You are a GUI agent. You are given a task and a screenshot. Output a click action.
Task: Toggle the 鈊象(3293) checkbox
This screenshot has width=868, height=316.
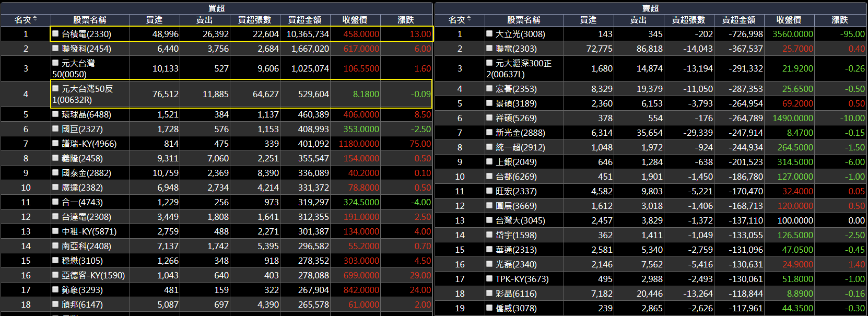(56, 289)
